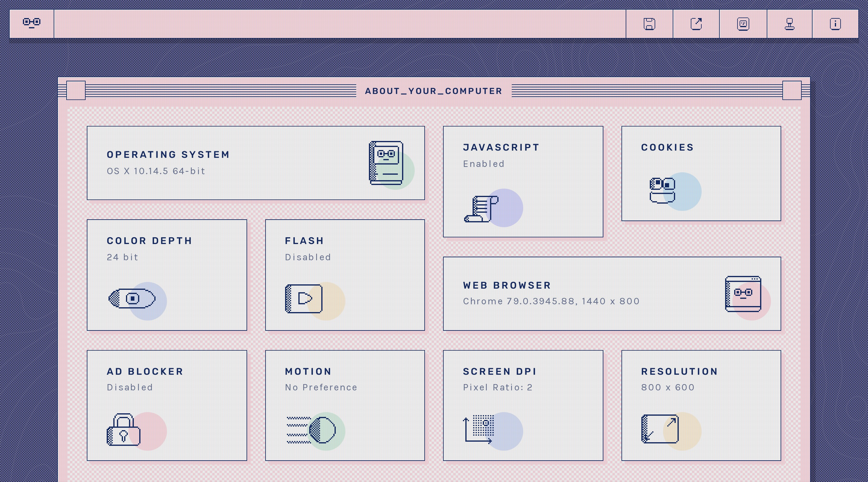Click the right square button on window titlebar

click(791, 90)
